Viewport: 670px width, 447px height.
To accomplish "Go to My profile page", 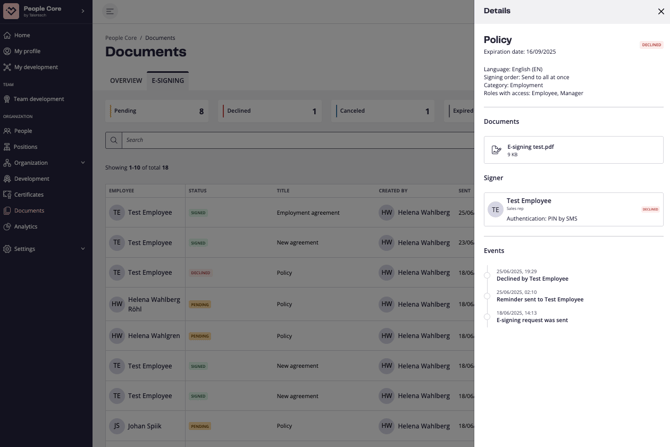I will pyautogui.click(x=27, y=51).
